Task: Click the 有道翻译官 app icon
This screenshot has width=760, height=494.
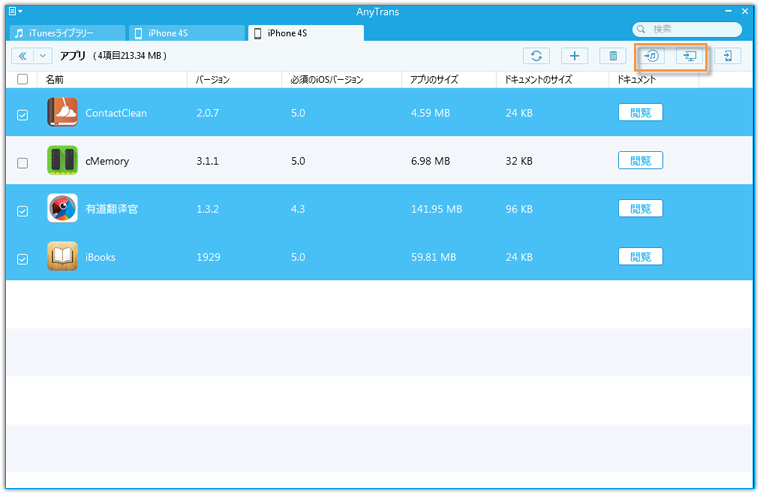Action: pos(62,208)
